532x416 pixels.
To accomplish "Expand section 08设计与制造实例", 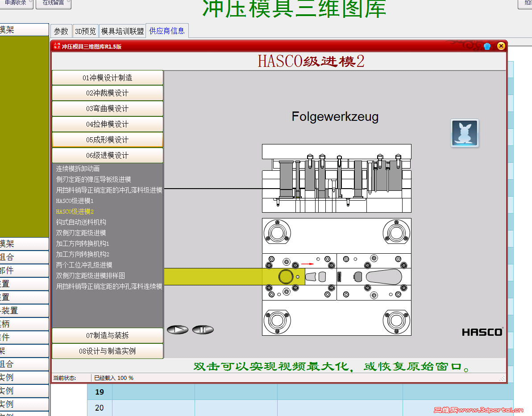I will coord(108,351).
